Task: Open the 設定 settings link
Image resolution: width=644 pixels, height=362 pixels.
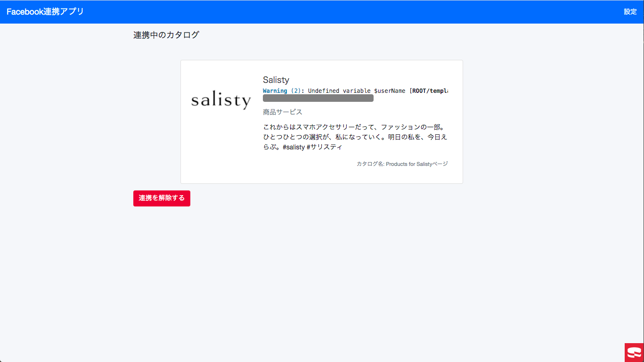Action: (630, 12)
